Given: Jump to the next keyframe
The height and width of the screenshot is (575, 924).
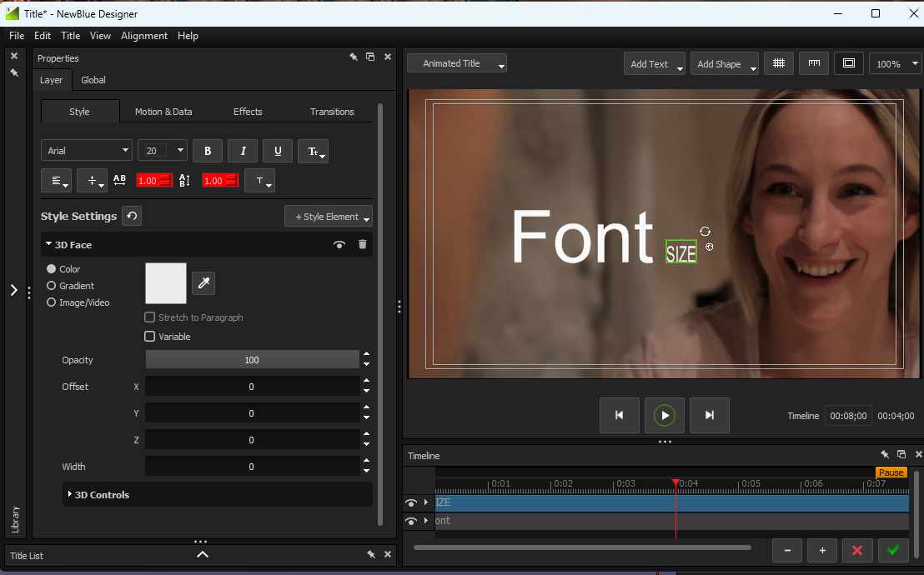Looking at the screenshot, I should 710,415.
